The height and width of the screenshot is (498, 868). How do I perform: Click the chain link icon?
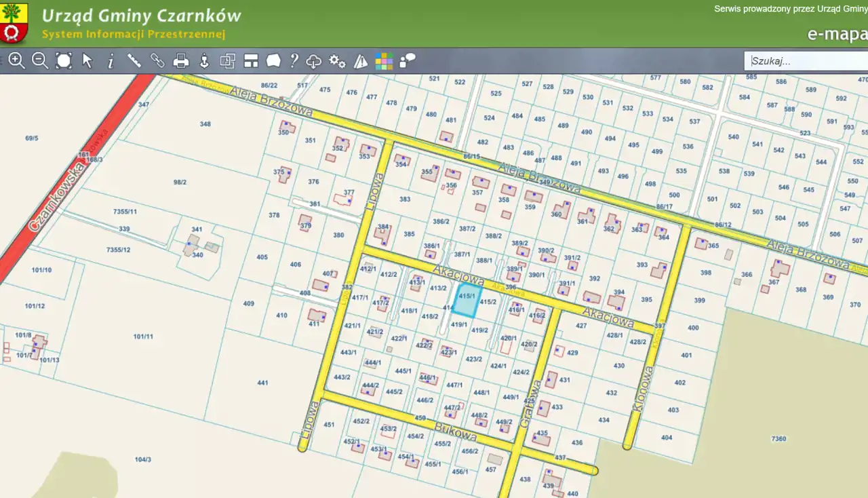coord(157,61)
